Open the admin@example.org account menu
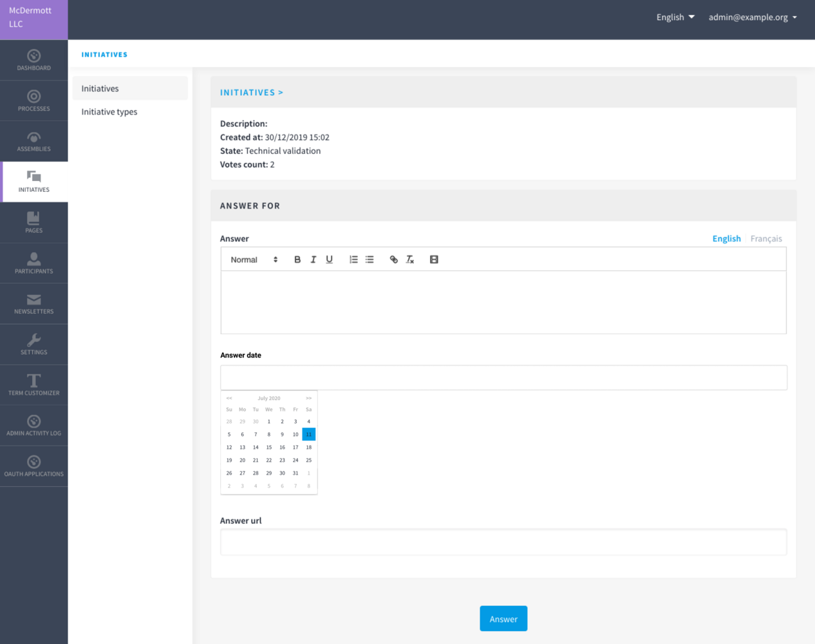The width and height of the screenshot is (815, 644). [x=753, y=17]
